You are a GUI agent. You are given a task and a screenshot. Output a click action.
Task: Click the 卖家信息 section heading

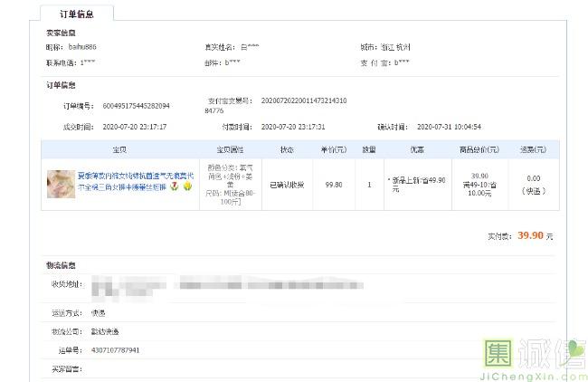click(61, 33)
